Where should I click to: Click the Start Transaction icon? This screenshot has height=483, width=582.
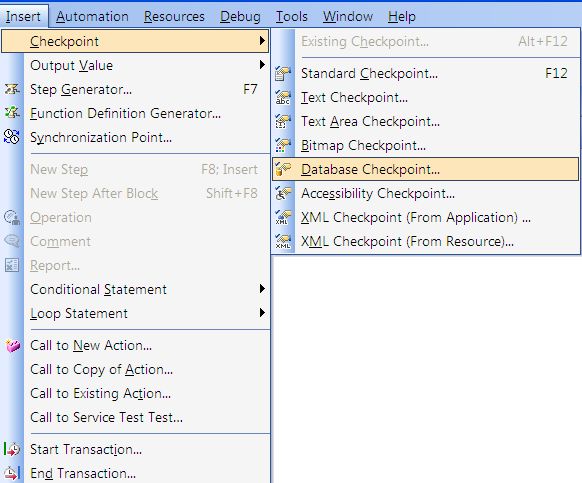coord(12,449)
